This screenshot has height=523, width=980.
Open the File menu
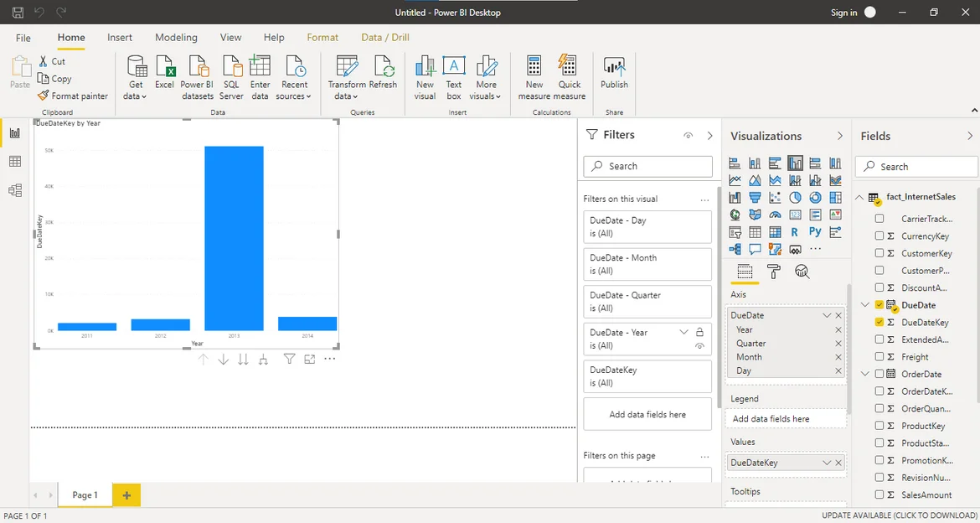[x=23, y=38]
